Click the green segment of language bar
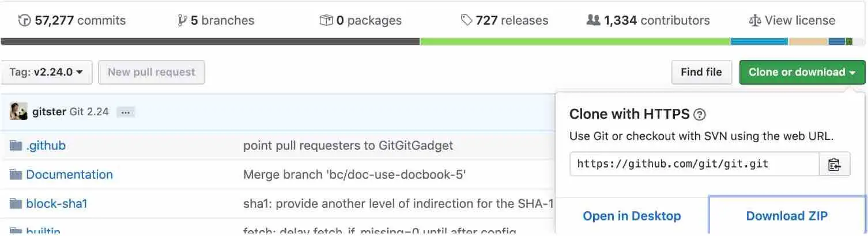Viewport: 868px width, 236px height. [575, 41]
